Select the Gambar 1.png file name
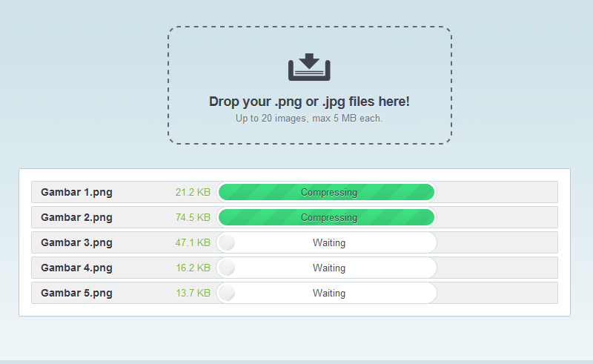The width and height of the screenshot is (593, 364). (77, 192)
